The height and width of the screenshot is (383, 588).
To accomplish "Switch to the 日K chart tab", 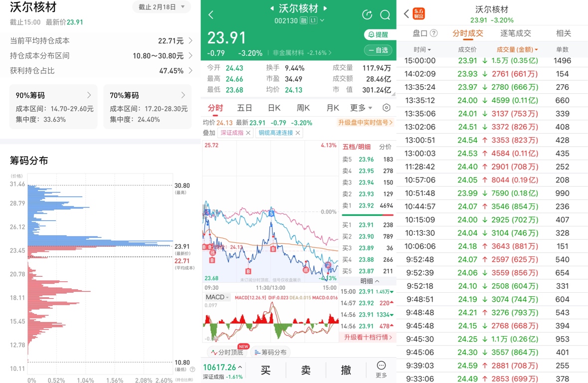I will (x=274, y=108).
